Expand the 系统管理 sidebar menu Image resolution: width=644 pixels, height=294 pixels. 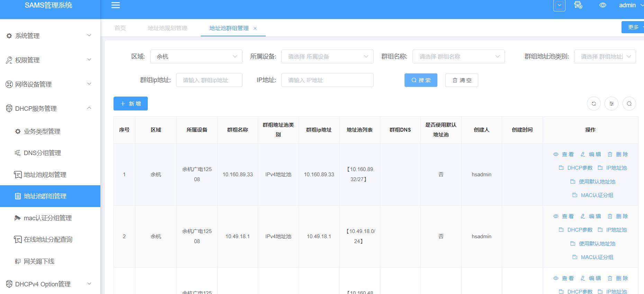click(x=50, y=36)
